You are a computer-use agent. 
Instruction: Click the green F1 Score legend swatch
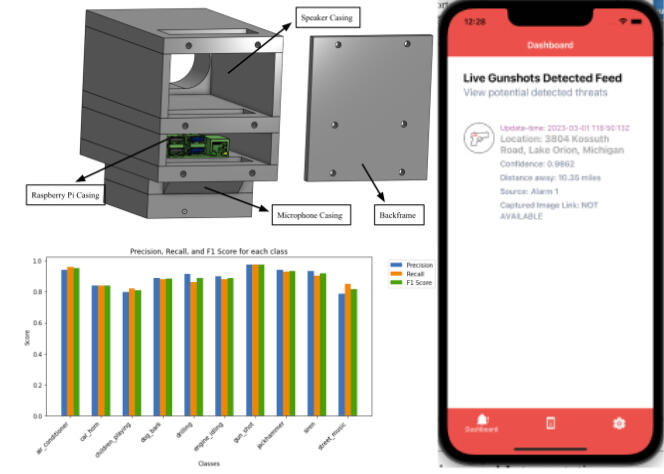click(x=394, y=282)
